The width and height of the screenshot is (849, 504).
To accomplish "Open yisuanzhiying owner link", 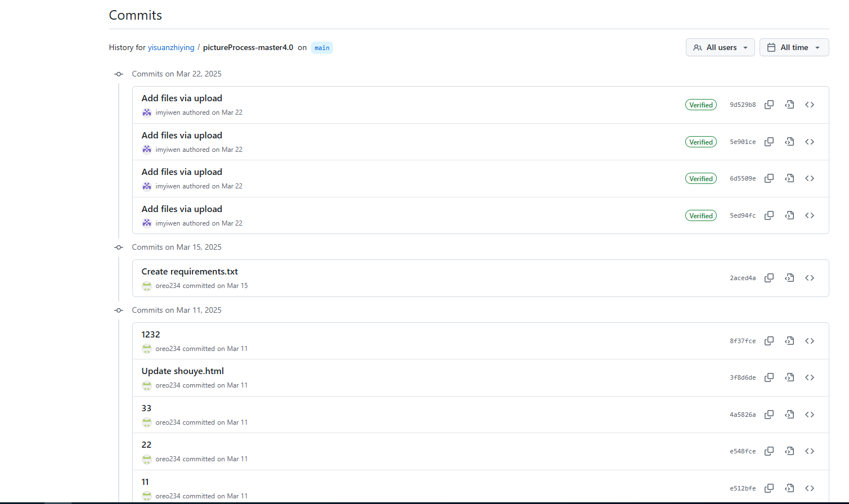I will tap(171, 47).
